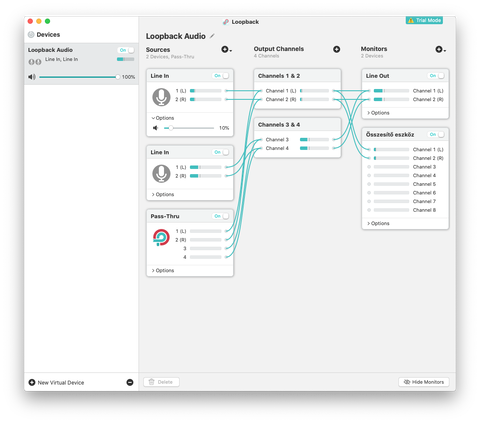480x423 pixels.
Task: Collapse Options in the top Line In source
Action: point(163,118)
